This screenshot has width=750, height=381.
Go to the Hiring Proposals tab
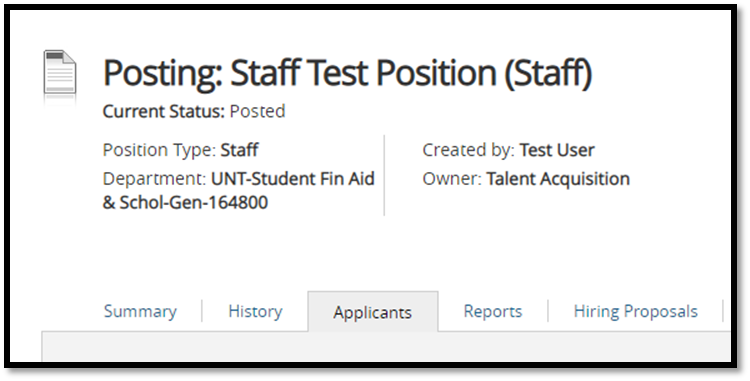[x=636, y=312]
